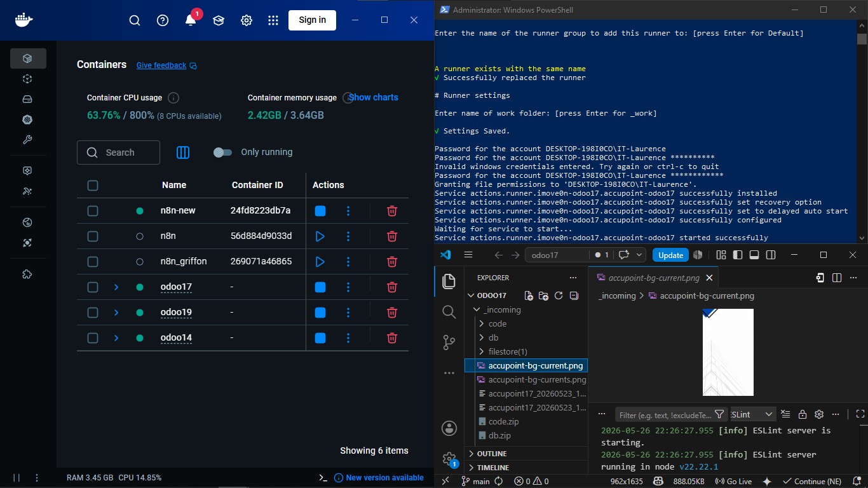Open Volumes view in Docker sidebar
The image size is (868, 488).
point(27,99)
